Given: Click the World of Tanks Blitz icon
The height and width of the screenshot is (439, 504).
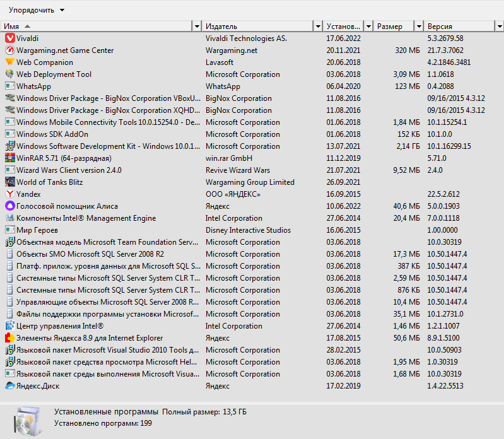Looking at the screenshot, I should click(x=10, y=182).
